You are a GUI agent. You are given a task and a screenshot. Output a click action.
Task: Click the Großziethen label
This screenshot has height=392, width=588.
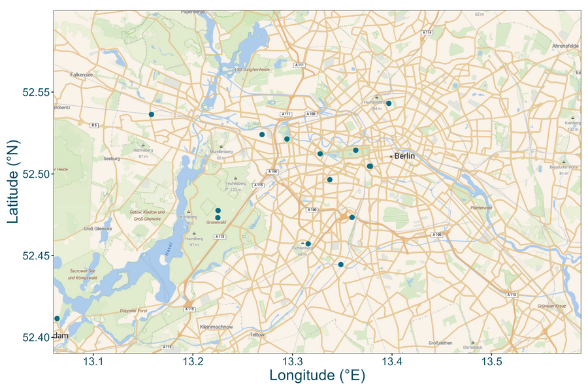coord(440,343)
